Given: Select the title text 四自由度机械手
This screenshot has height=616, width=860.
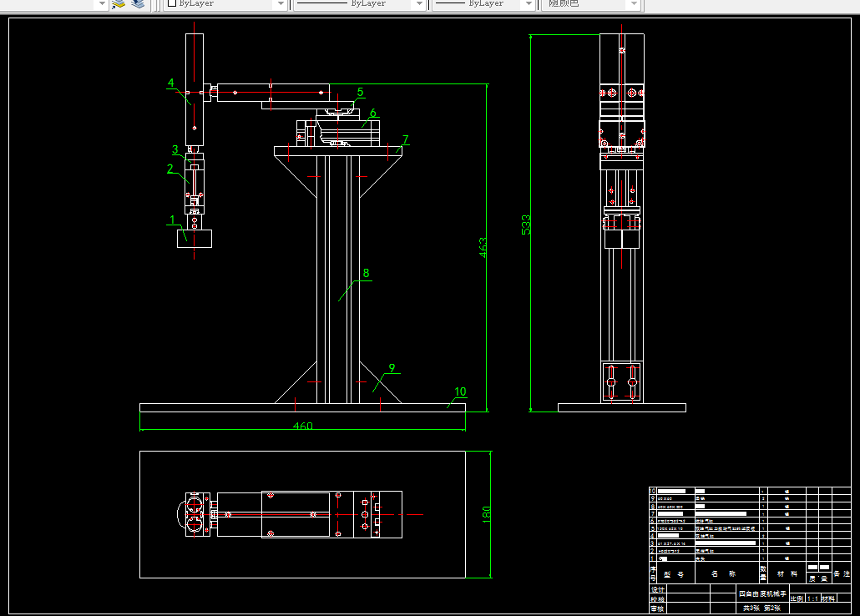Looking at the screenshot, I should 762,593.
